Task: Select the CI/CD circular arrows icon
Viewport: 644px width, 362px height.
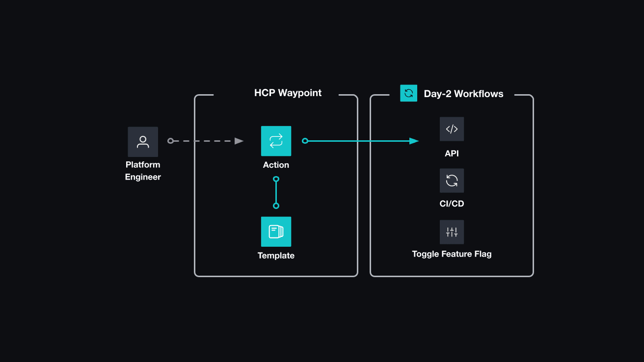Action: (x=452, y=181)
